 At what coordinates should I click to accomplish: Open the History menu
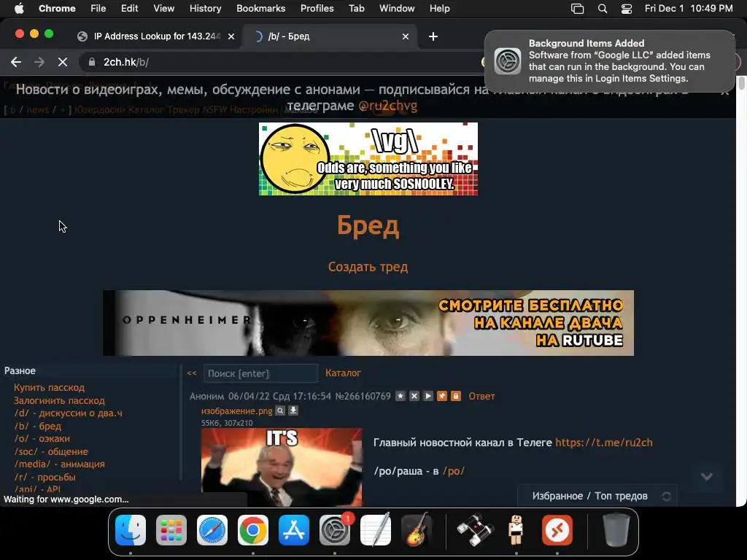point(205,9)
